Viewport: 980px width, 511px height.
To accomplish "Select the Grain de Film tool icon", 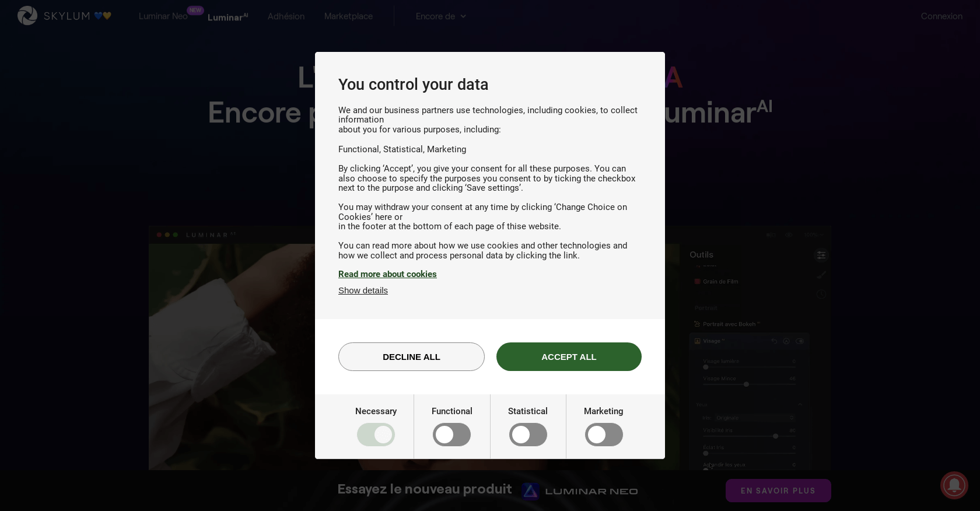I will coord(697,281).
